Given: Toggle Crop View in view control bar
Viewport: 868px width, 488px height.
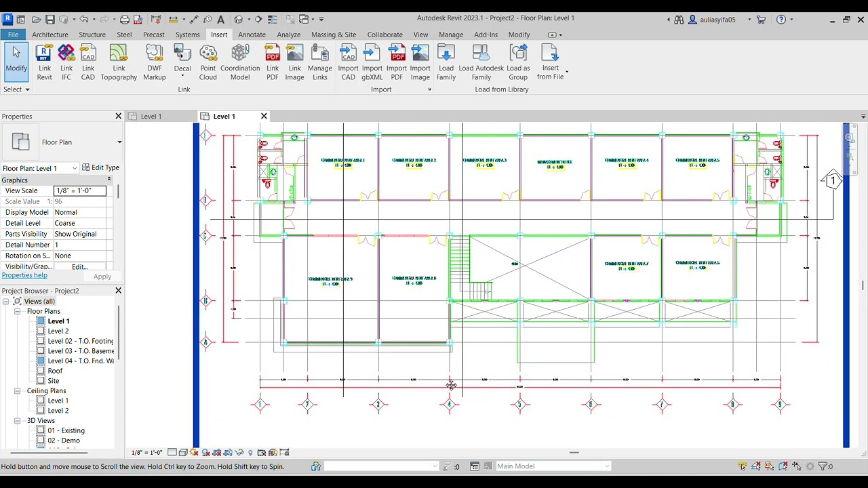Looking at the screenshot, I should (217, 453).
